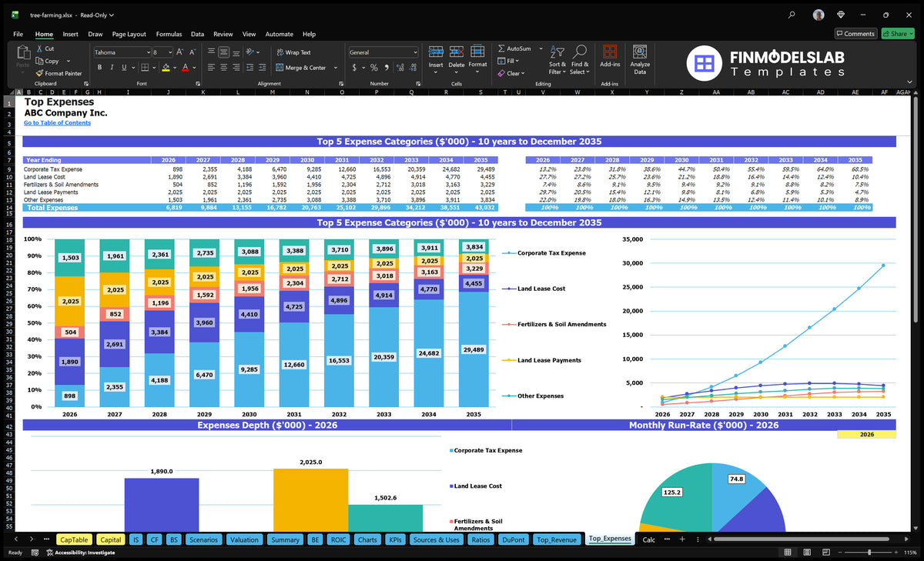Toggle Merge & Center
Image resolution: width=924 pixels, height=561 pixels.
coord(301,68)
